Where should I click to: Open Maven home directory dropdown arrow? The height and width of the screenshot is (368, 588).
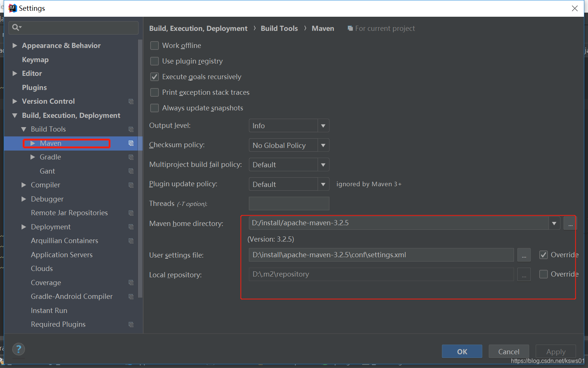(554, 223)
